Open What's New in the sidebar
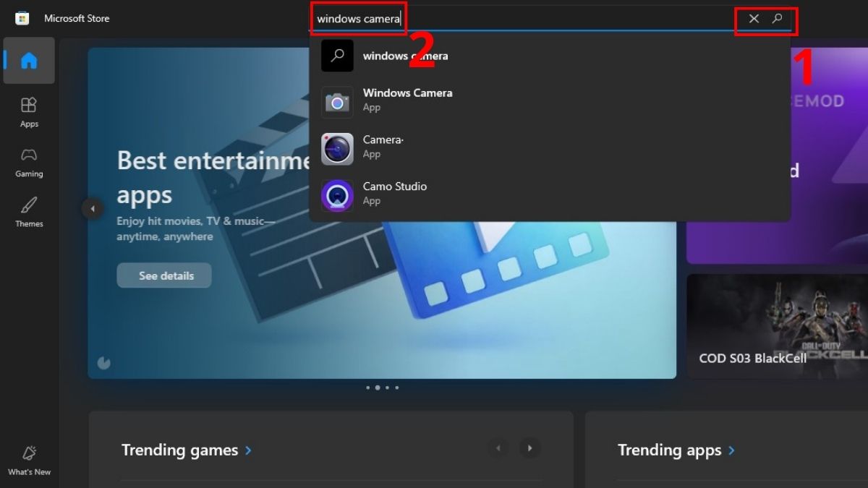868x488 pixels. pyautogui.click(x=29, y=461)
